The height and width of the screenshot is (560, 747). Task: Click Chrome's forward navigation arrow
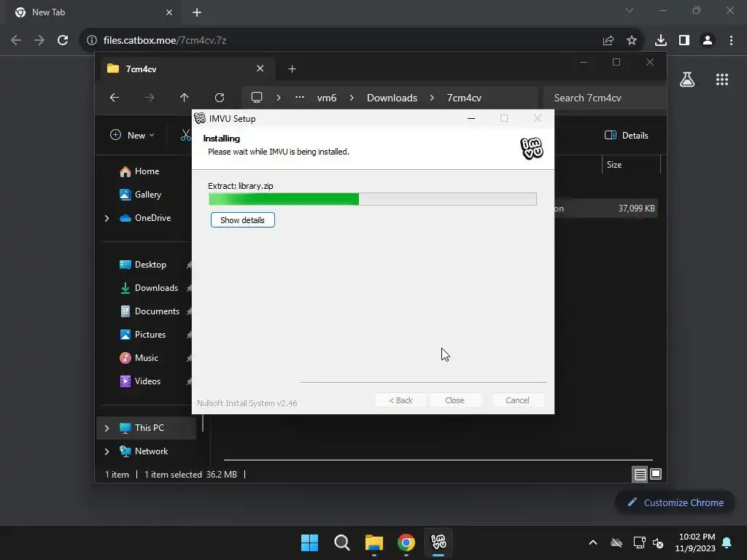click(39, 41)
